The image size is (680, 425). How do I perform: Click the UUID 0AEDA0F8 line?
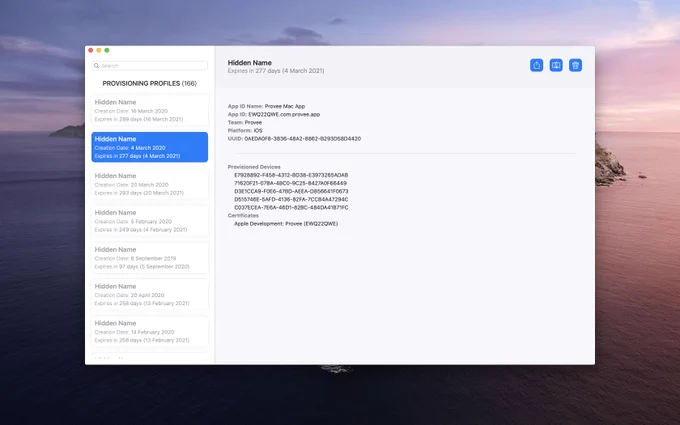(x=294, y=139)
